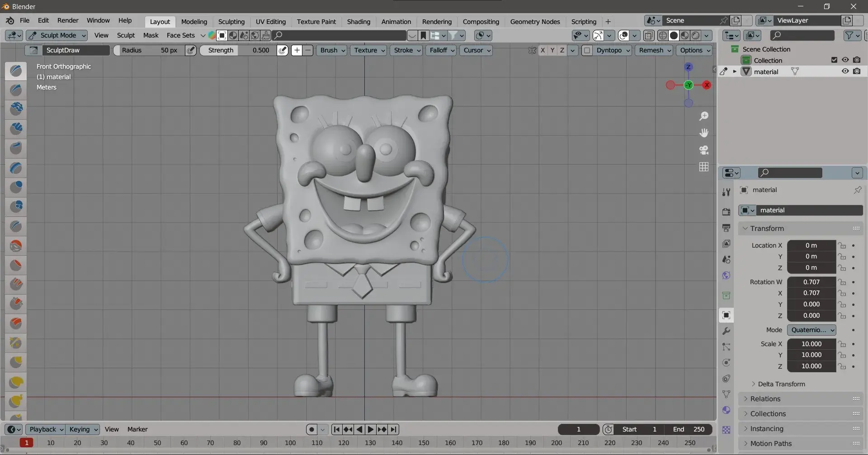Viewport: 868px width, 455px height.
Task: Toggle the camera view icon
Action: tap(704, 150)
